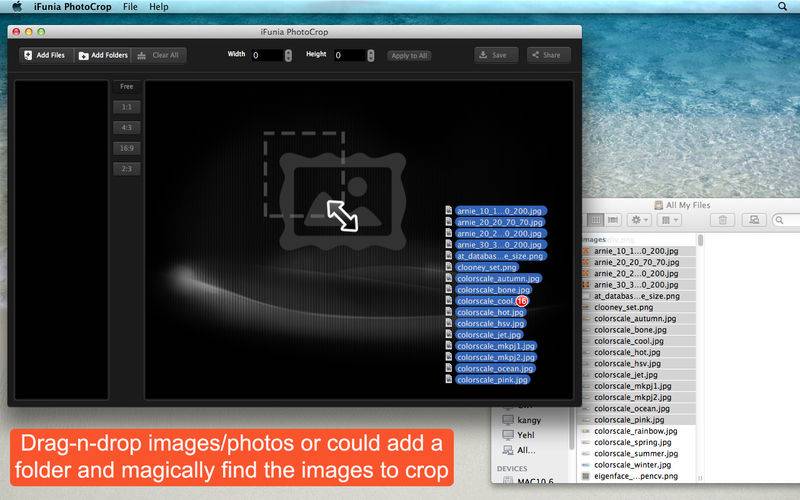Adjust the Width stepper arrows
Image resolution: width=800 pixels, height=500 pixels.
[x=288, y=55]
